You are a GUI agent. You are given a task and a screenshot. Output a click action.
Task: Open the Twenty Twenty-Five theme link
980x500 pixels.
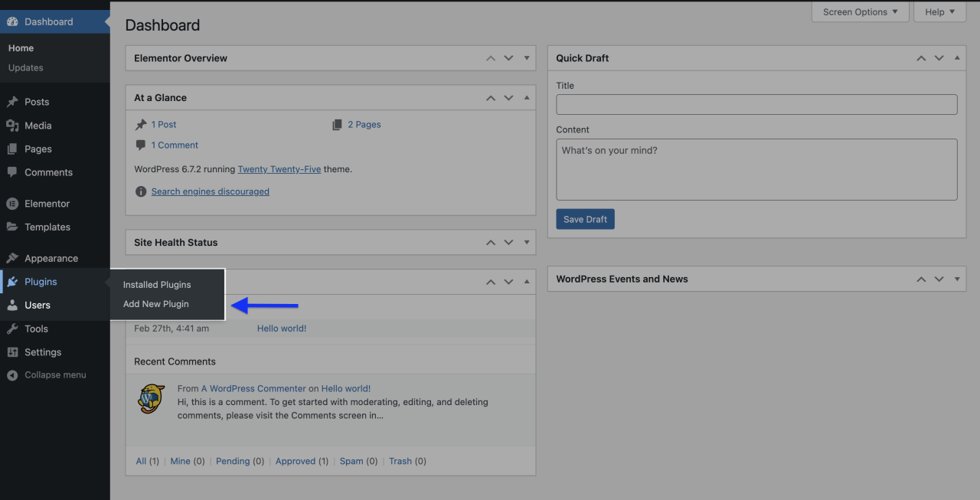279,169
